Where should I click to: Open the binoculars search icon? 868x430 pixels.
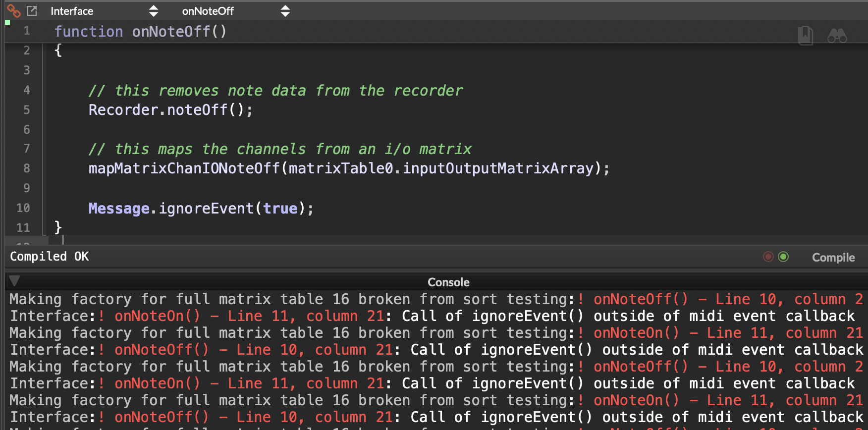click(x=837, y=36)
